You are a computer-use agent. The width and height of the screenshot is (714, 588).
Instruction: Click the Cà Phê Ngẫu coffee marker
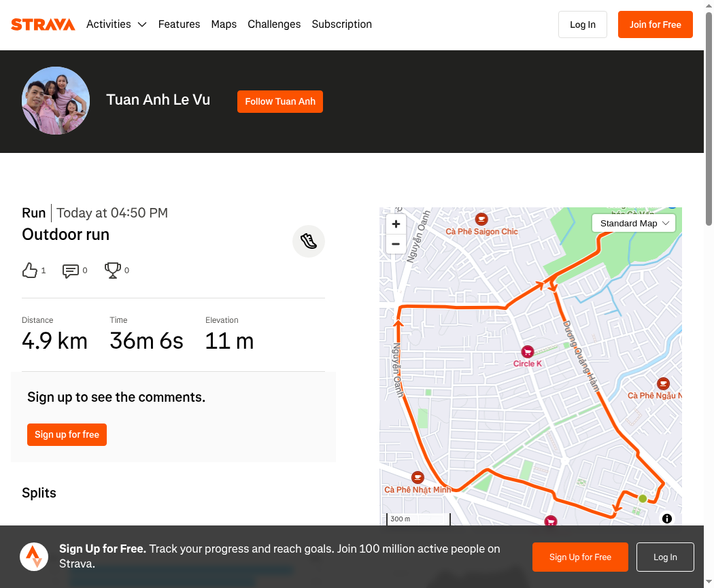point(663,383)
